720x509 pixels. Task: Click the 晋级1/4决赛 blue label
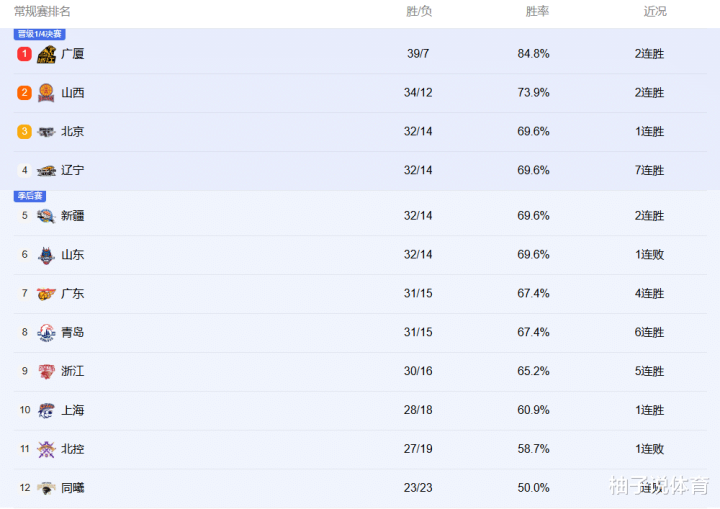pos(39,34)
